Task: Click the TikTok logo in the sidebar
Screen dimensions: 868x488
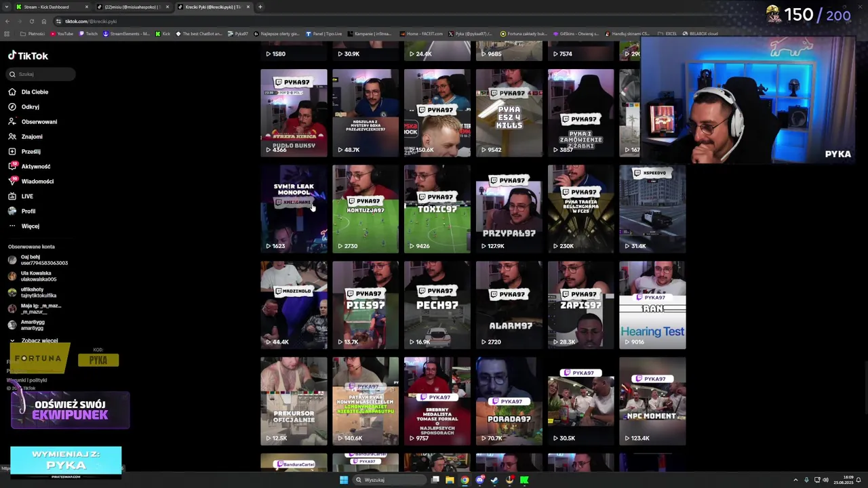Action: [28, 56]
